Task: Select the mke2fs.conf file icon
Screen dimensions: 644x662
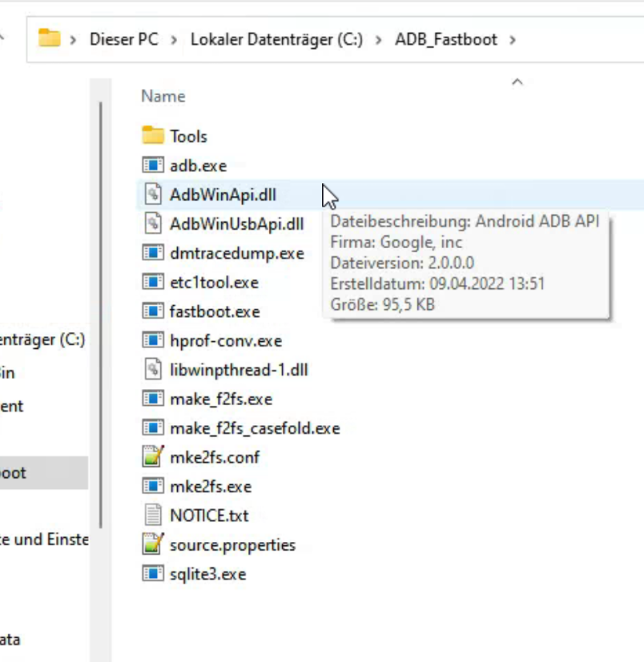Action: pos(152,457)
